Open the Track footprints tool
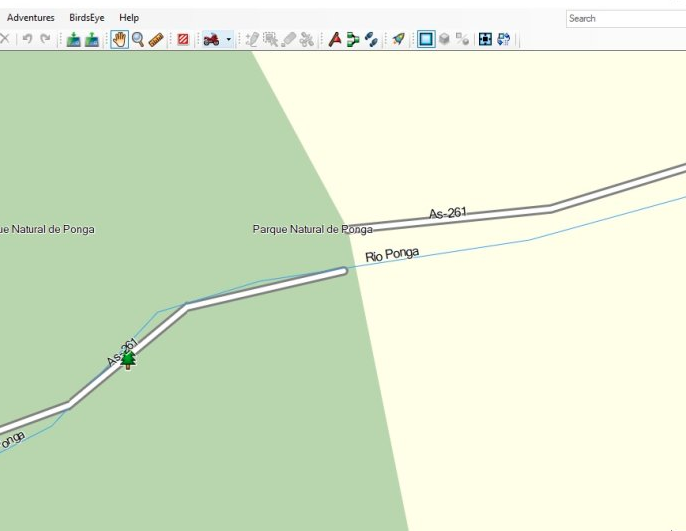This screenshot has width=686, height=531. point(371,39)
